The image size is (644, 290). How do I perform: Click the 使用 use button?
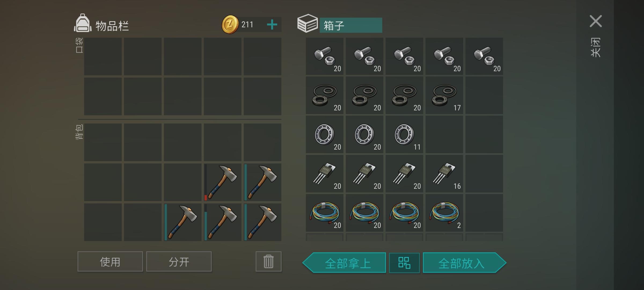[x=110, y=262]
